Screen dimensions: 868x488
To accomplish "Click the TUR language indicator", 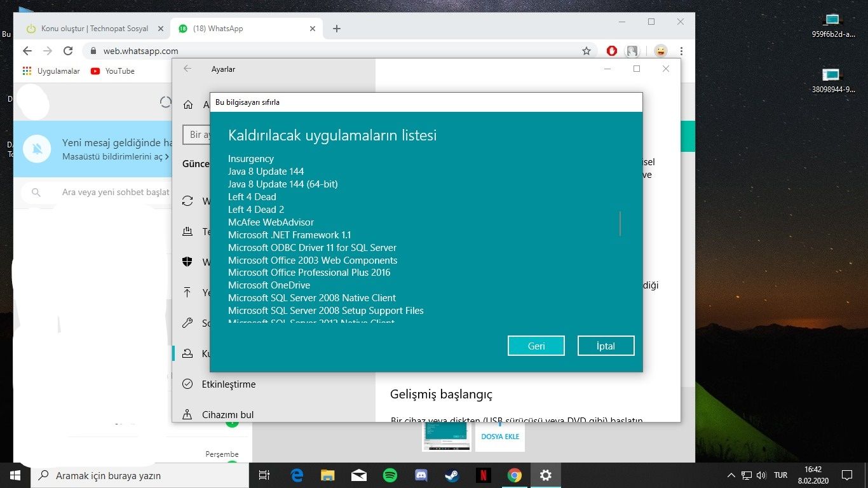I will 780,475.
